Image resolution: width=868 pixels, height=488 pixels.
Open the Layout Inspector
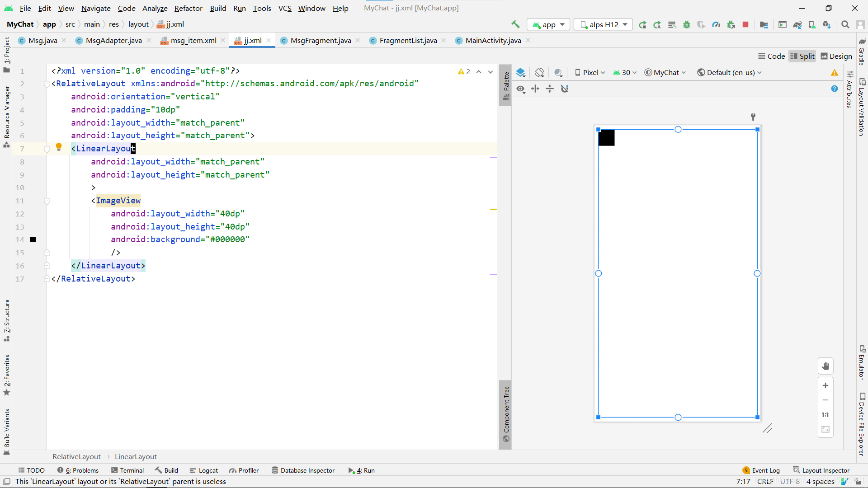(x=821, y=470)
